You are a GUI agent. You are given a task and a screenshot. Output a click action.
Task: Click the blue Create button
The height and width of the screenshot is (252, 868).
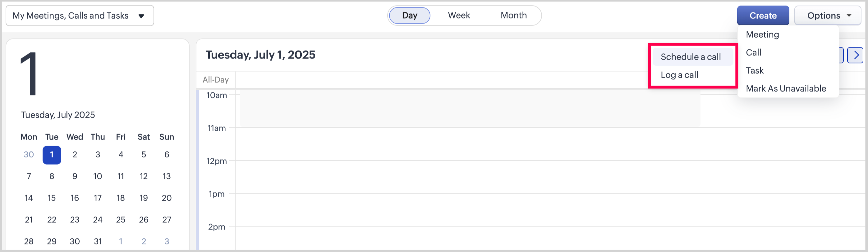tap(763, 16)
